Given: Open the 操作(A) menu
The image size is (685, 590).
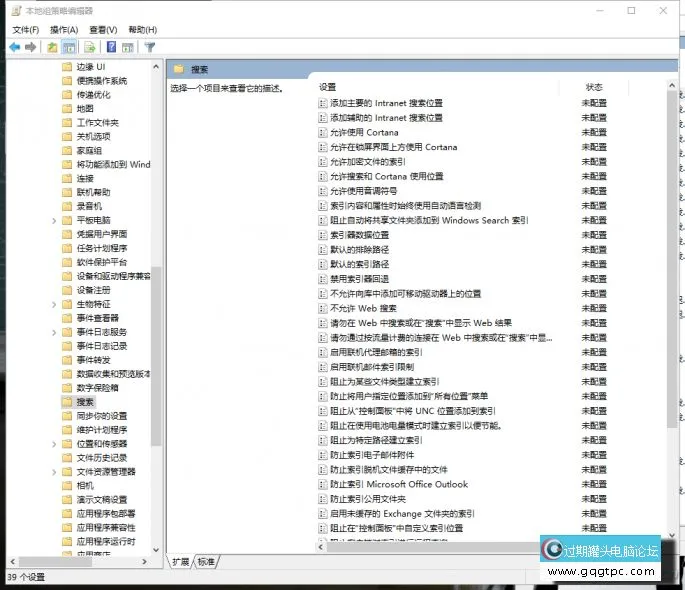Looking at the screenshot, I should (x=64, y=30).
